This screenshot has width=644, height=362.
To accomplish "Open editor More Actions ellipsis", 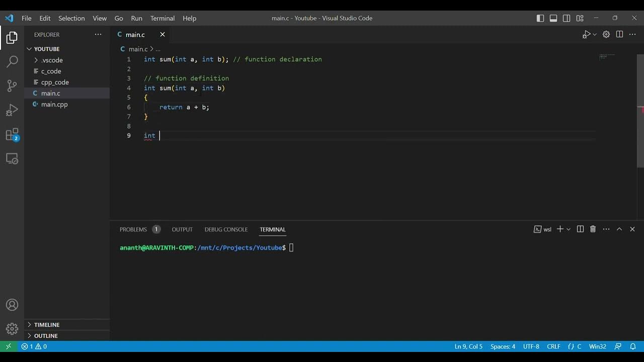I will click(632, 35).
